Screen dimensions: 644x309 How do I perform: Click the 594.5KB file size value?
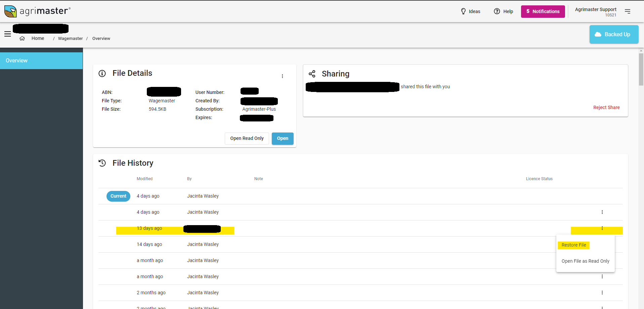[158, 109]
